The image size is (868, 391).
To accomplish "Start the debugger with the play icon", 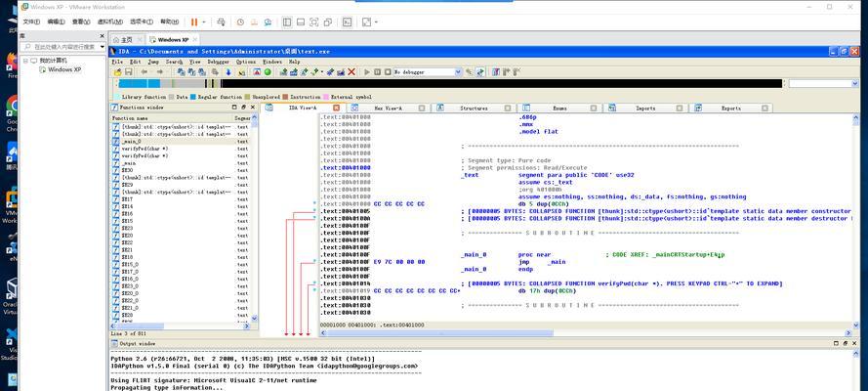I will [x=366, y=72].
